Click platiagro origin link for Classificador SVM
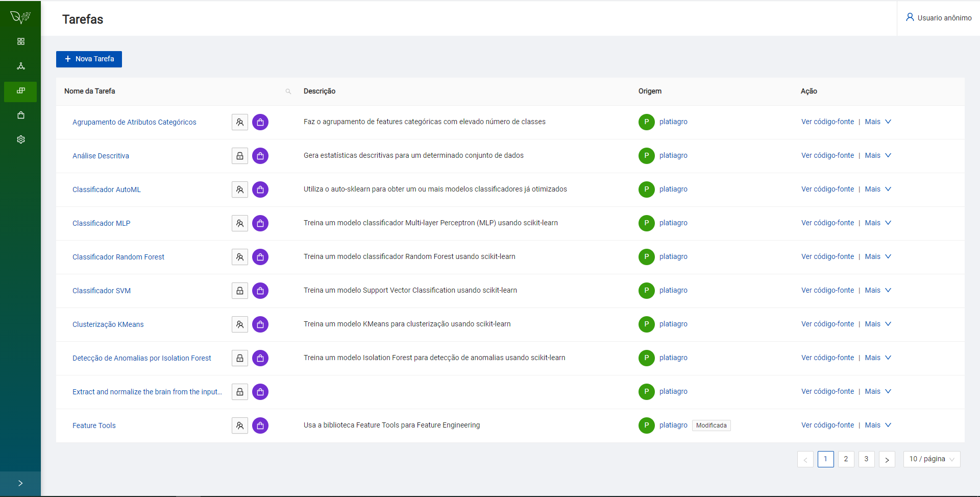The image size is (980, 497). (x=673, y=290)
